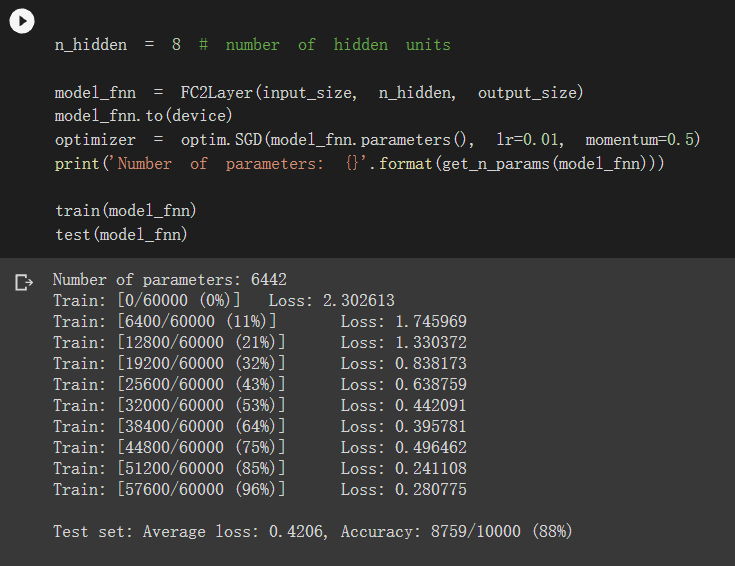Click the Loss: 0.241108 output value
735x566 pixels.
tap(404, 468)
